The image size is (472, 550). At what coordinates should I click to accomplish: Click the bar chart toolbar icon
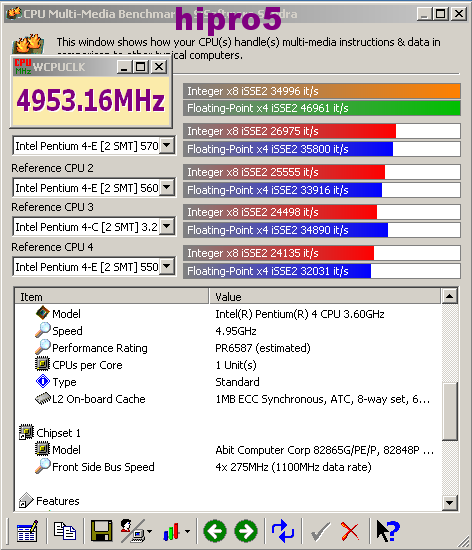tap(171, 531)
